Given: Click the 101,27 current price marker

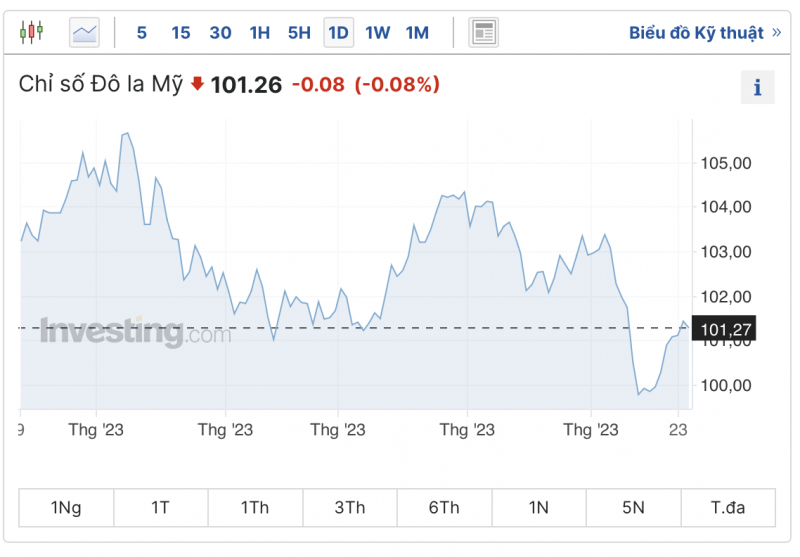Looking at the screenshot, I should point(727,328).
